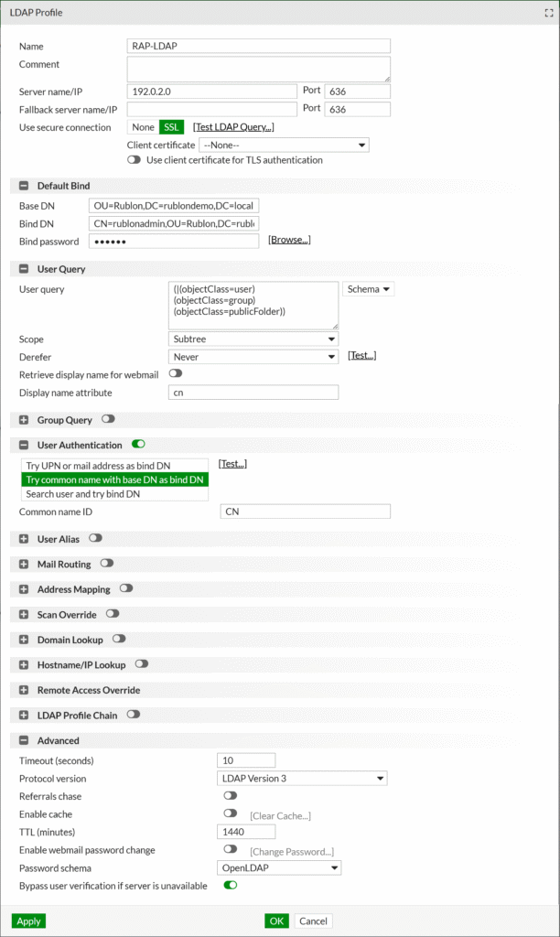This screenshot has width=560, height=937.
Task: Disable Bypass user verification if server is unavailable
Action: pyautogui.click(x=230, y=886)
